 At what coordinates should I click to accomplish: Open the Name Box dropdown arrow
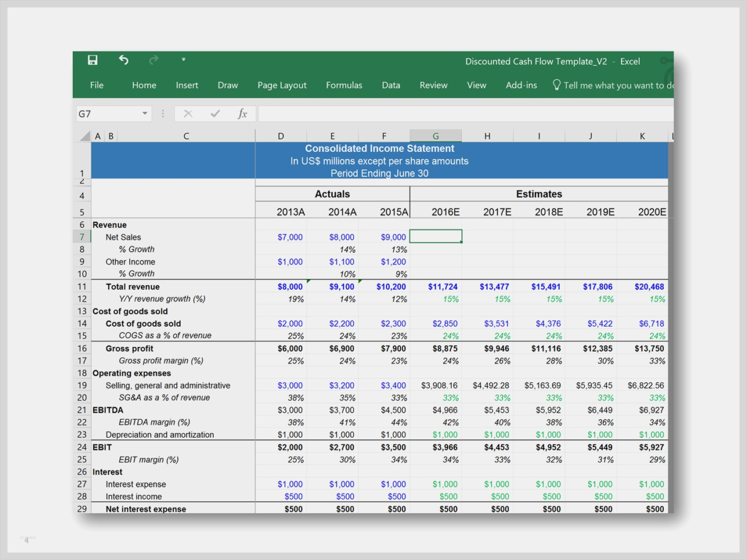(x=143, y=113)
